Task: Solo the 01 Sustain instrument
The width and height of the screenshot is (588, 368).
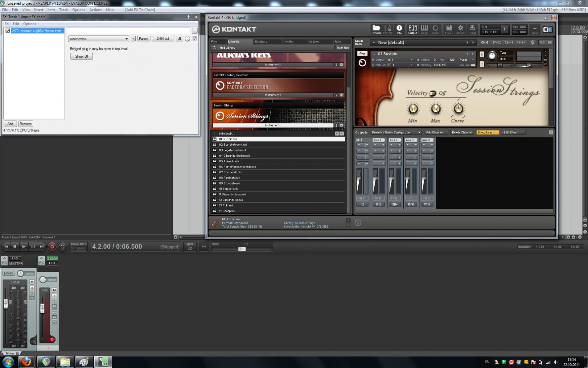Action: point(482,54)
